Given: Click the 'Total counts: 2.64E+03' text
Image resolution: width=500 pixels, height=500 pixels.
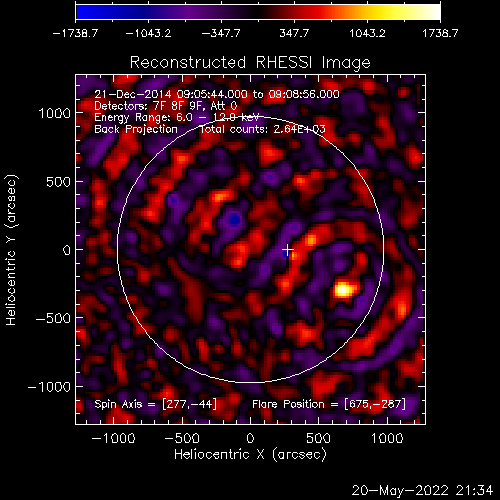Looking at the screenshot, I should coord(262,129).
